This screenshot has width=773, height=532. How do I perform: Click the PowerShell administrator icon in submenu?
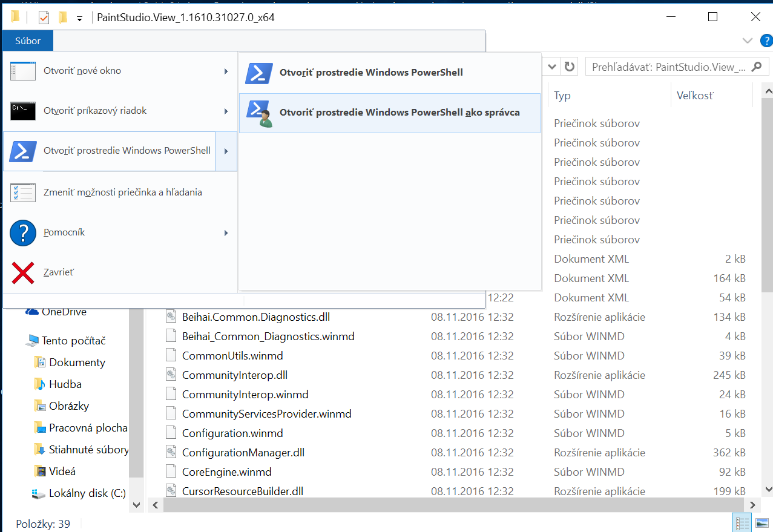tap(259, 113)
